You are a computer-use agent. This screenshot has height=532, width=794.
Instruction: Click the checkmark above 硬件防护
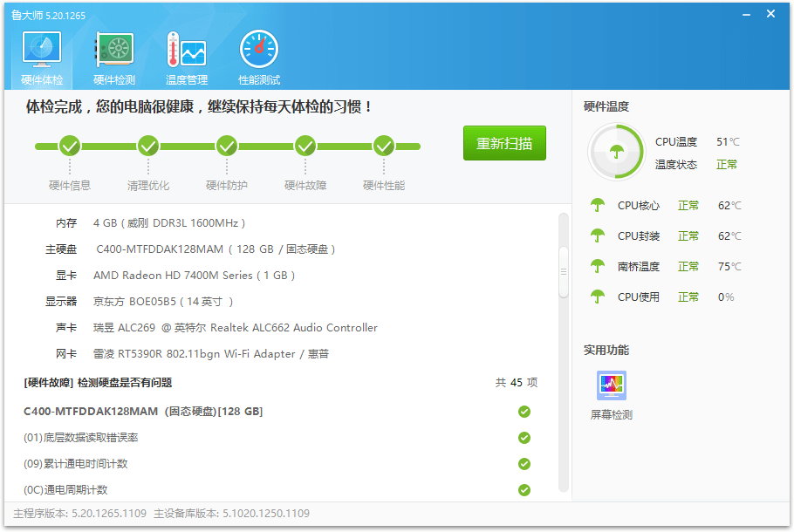tap(226, 147)
